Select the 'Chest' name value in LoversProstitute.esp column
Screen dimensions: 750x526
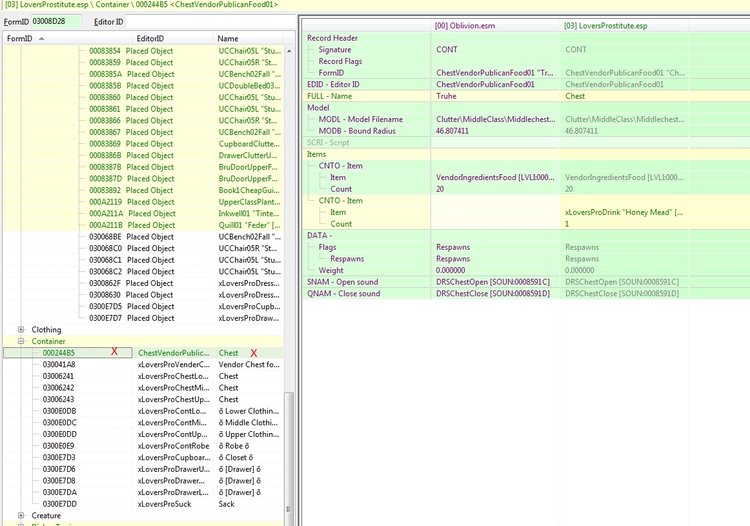click(x=575, y=96)
